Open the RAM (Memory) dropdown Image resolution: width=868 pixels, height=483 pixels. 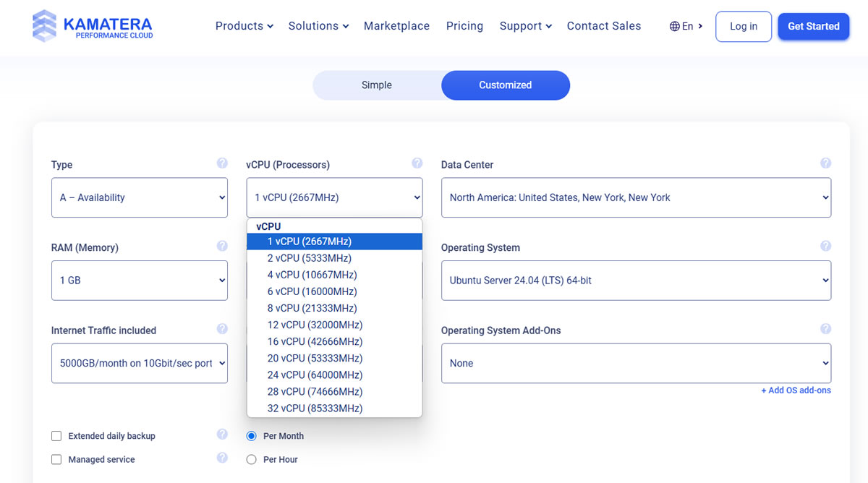coord(139,281)
